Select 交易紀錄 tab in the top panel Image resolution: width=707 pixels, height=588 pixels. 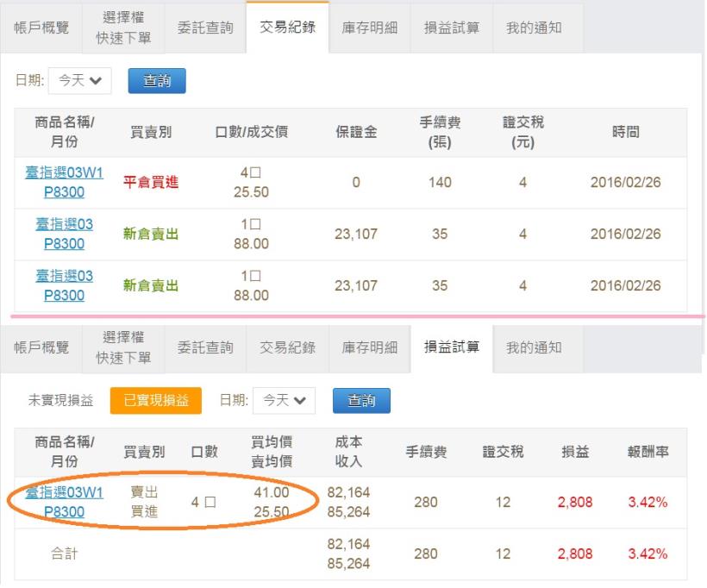pos(288,27)
